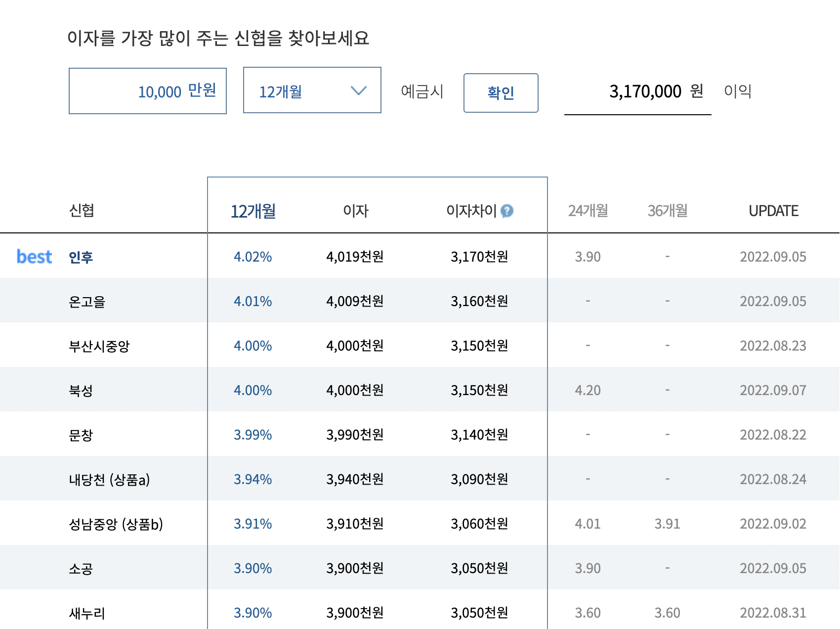Image resolution: width=840 pixels, height=629 pixels.
Task: Click the 3.91 36-month rate for 성남중앙
Action: [668, 524]
